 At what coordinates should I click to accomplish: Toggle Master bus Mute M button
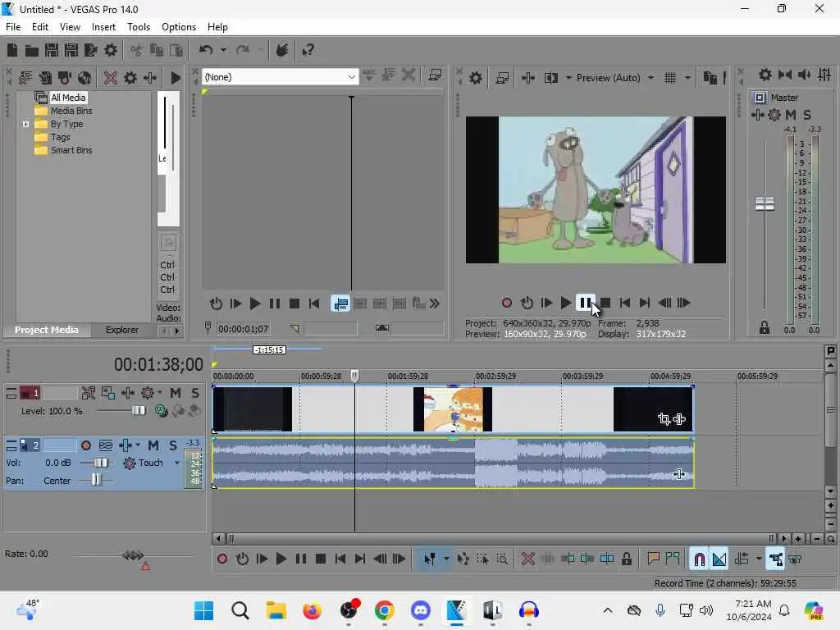coord(790,115)
